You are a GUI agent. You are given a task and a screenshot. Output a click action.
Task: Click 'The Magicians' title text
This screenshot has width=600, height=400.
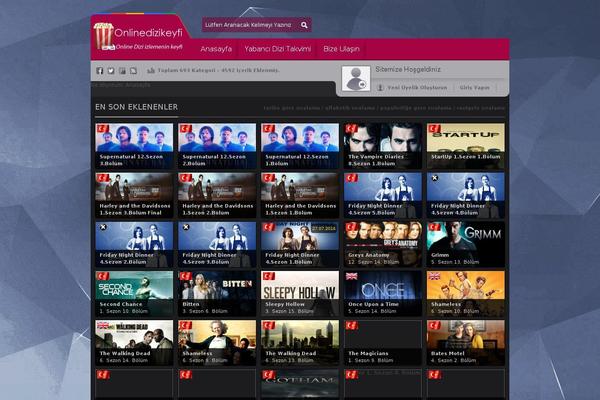[368, 353]
